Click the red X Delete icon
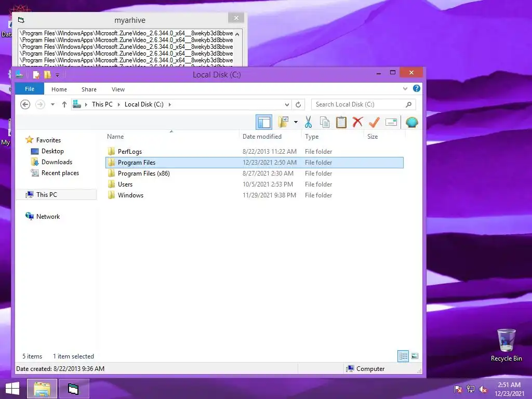 pos(357,122)
